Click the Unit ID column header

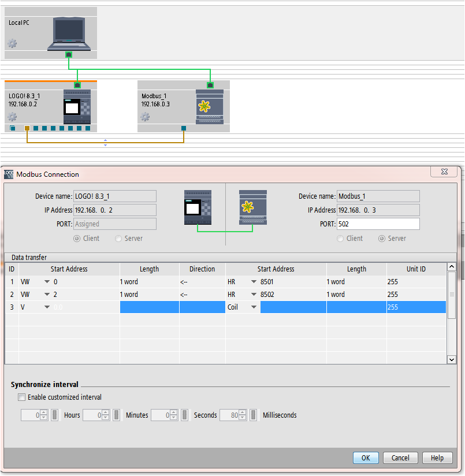415,269
